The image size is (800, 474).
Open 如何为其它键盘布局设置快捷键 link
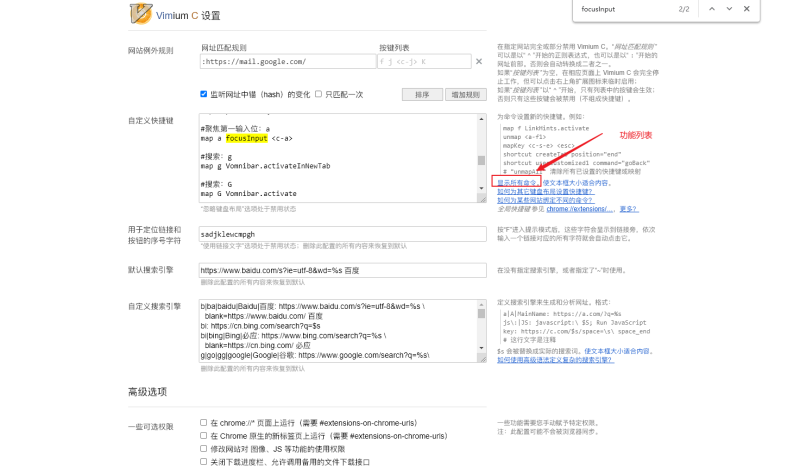545,191
